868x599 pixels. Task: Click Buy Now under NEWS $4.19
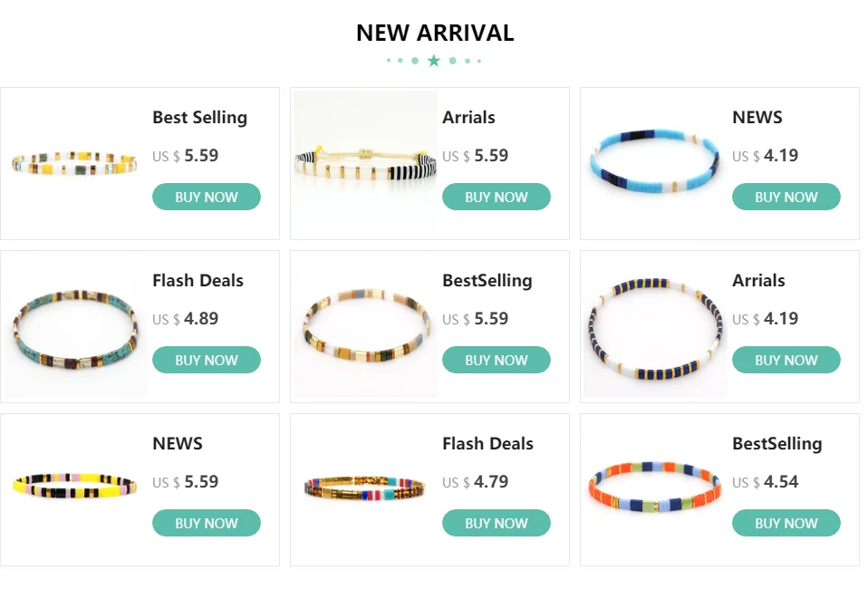[786, 197]
